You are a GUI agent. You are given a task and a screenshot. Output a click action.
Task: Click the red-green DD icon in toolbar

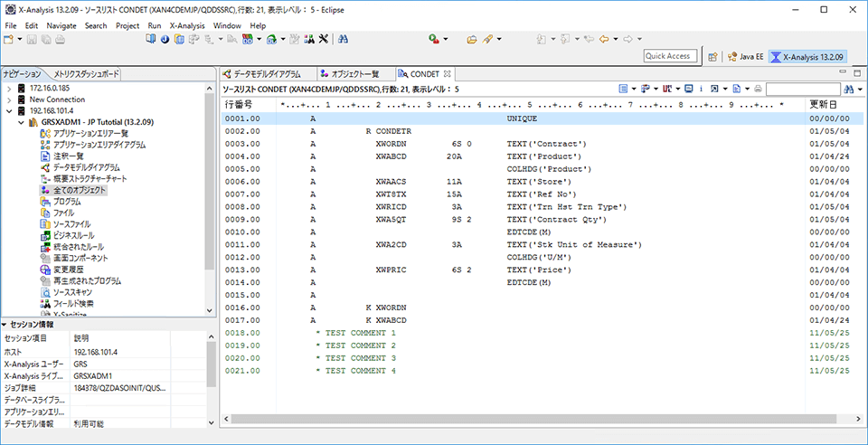pyautogui.click(x=247, y=39)
